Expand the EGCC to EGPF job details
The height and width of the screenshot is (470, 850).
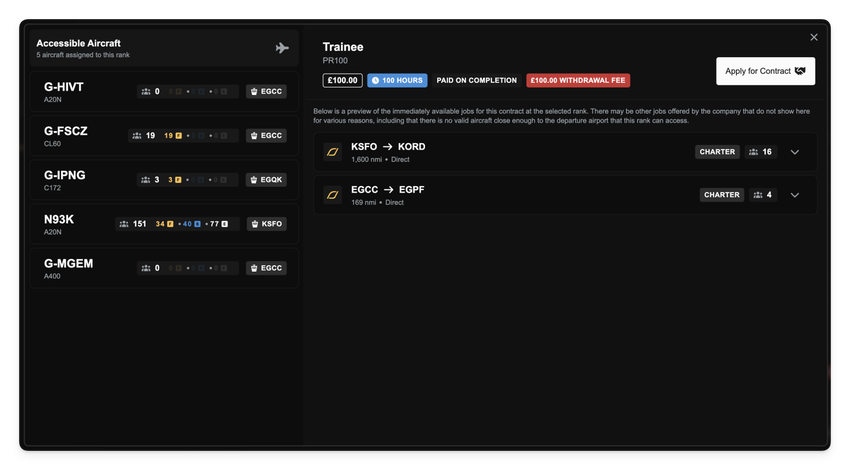(795, 195)
